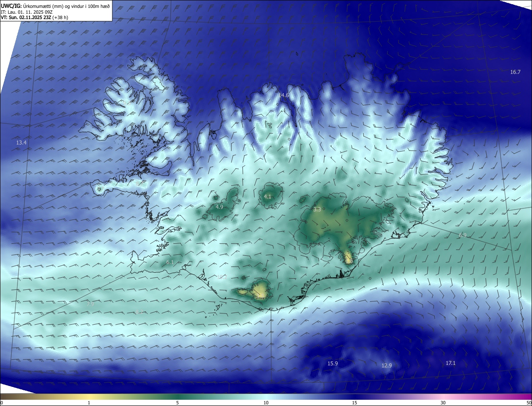Click the 6.1 value label

[170, 262]
